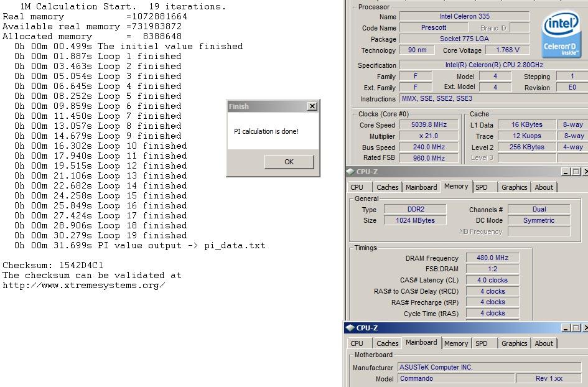
Task: Open About tab in CPU-Z Memory window
Action: 544,187
